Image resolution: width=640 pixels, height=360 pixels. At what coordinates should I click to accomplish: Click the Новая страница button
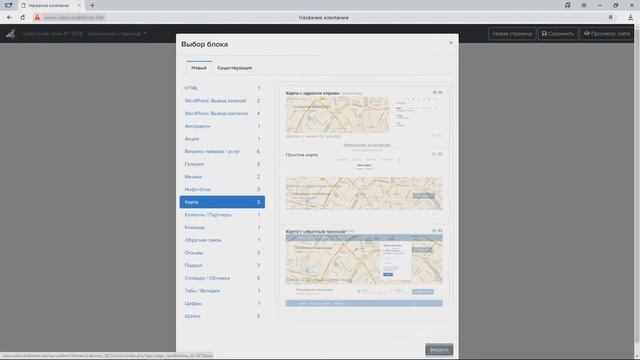click(512, 34)
